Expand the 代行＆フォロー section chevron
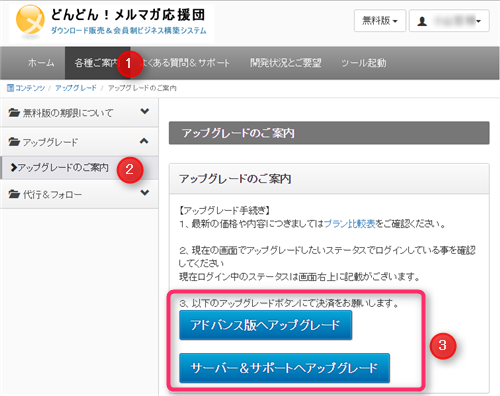500x396 pixels. 145,193
